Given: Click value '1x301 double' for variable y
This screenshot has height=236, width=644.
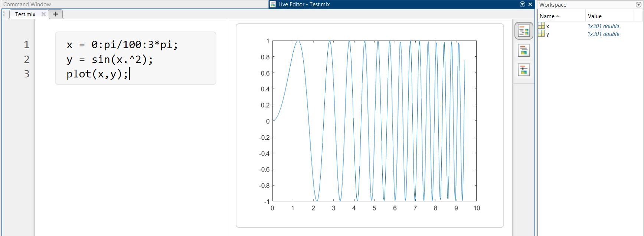Looking at the screenshot, I should [x=603, y=34].
